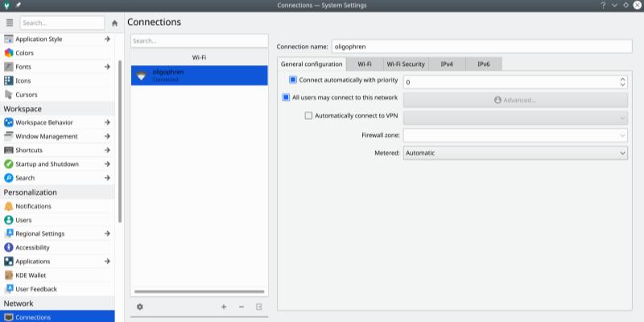
Task: Open the Metered dropdown
Action: pyautogui.click(x=515, y=153)
